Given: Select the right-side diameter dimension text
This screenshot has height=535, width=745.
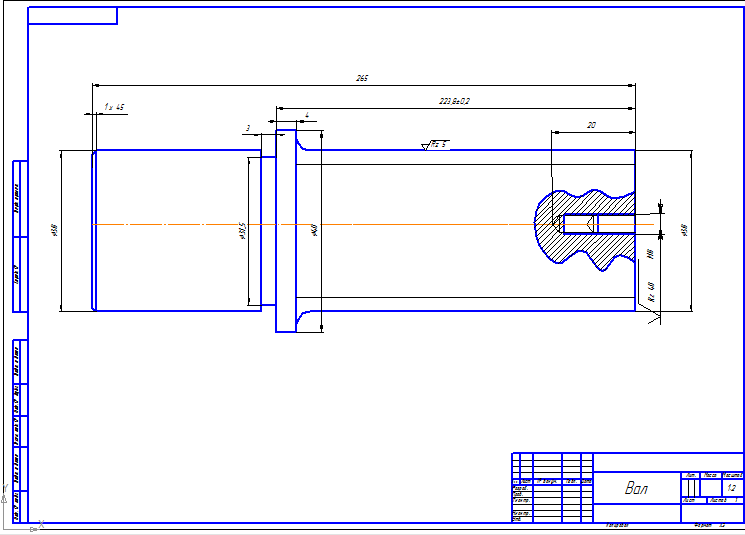Looking at the screenshot, I should [684, 230].
